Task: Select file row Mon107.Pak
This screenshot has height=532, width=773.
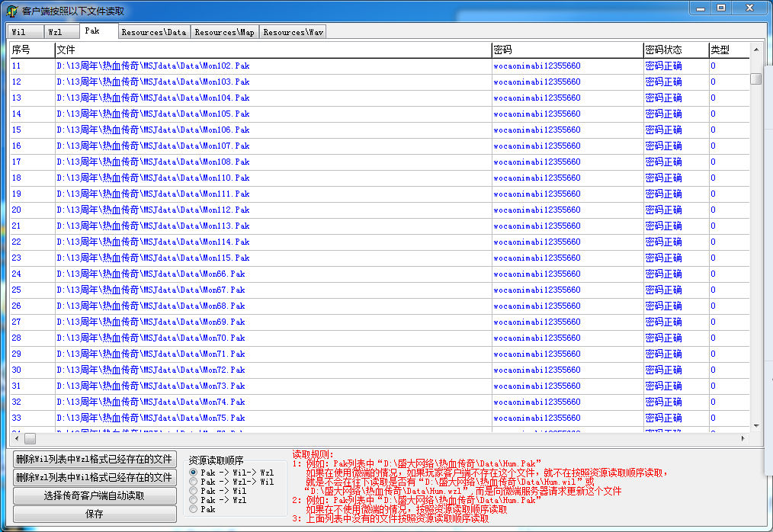Action: [x=380, y=146]
